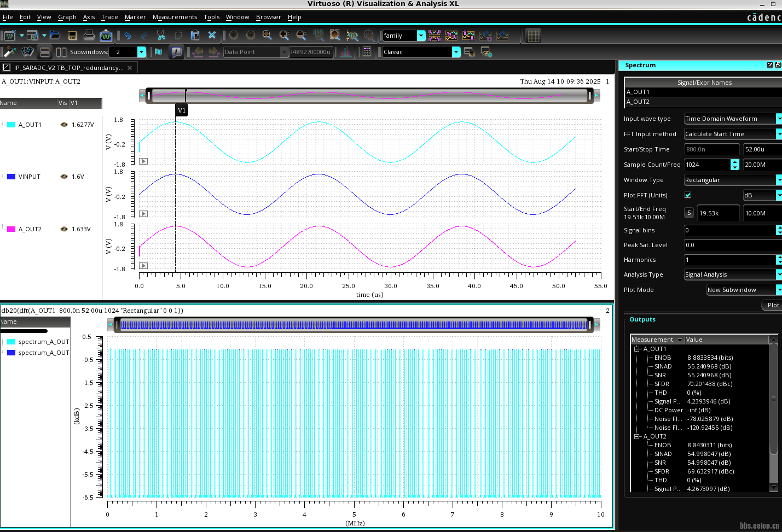Cut selection with the scissors icon
The width and height of the screenshot is (782, 532).
click(x=161, y=36)
